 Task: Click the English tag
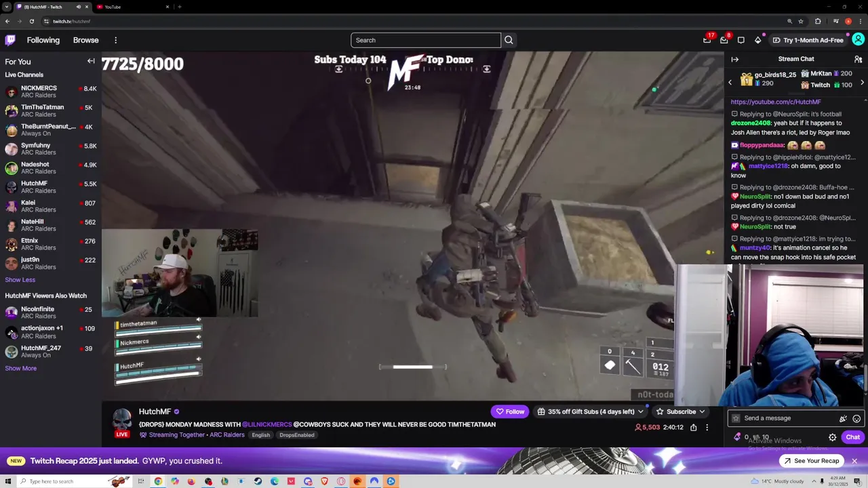[x=261, y=435]
